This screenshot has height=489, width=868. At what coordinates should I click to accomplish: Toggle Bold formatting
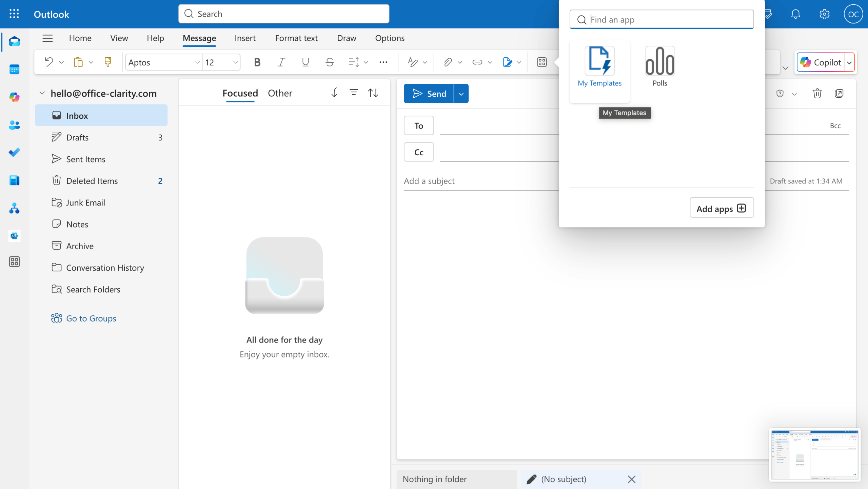(257, 62)
